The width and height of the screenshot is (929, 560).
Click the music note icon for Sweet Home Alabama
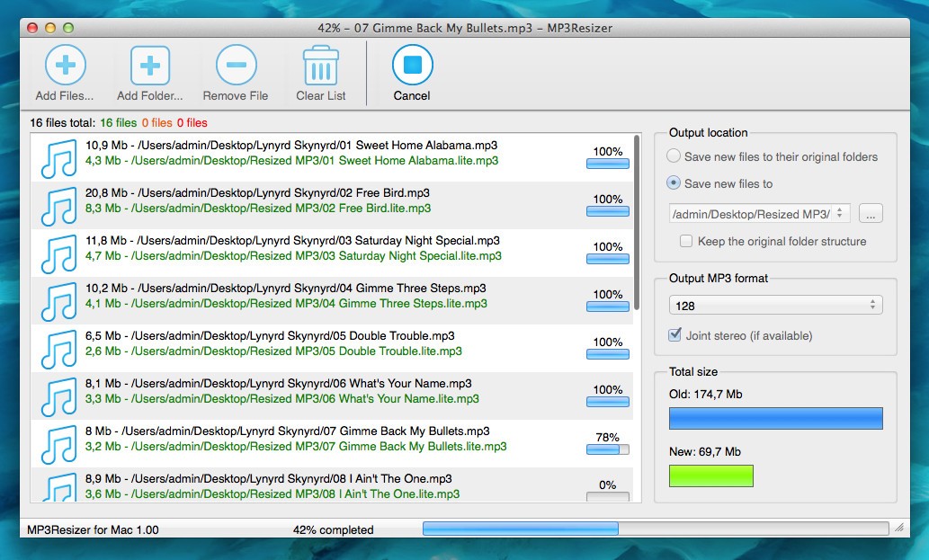(58, 158)
